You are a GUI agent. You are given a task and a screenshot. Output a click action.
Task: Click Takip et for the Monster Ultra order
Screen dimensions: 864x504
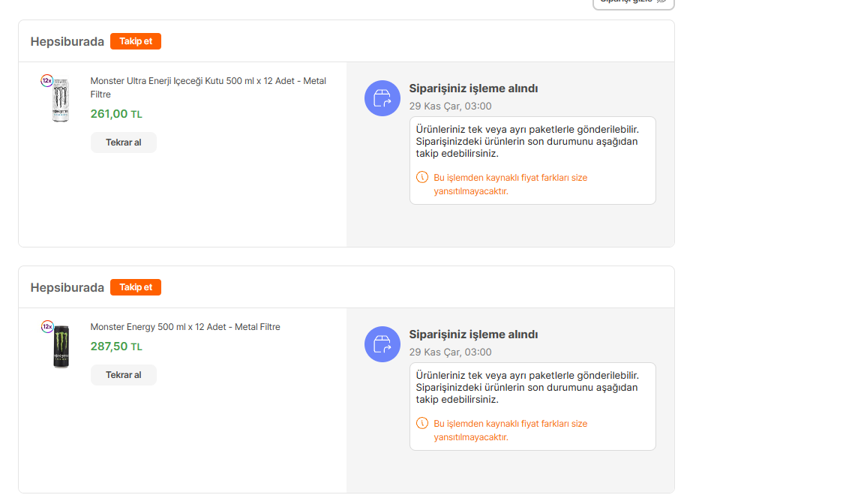(x=136, y=41)
